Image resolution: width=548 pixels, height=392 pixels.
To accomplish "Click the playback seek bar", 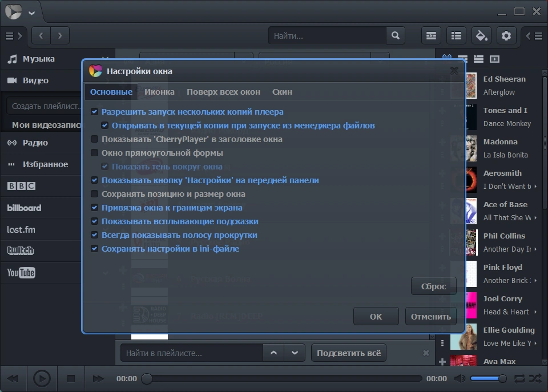I will [281, 378].
